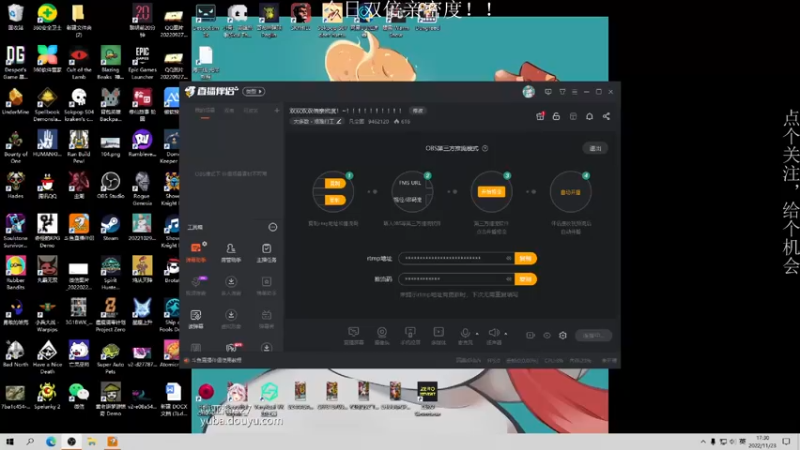
Task: Click the padlock icon in the streaming app header
Action: pyautogui.click(x=556, y=116)
